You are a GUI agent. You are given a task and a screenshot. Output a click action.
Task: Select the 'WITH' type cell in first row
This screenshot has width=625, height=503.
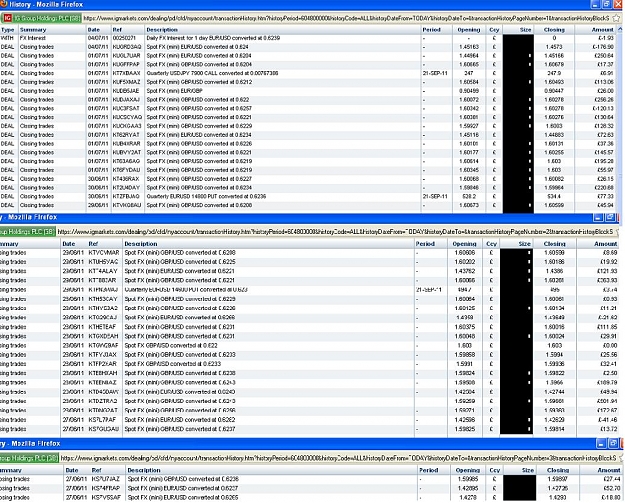(6, 38)
